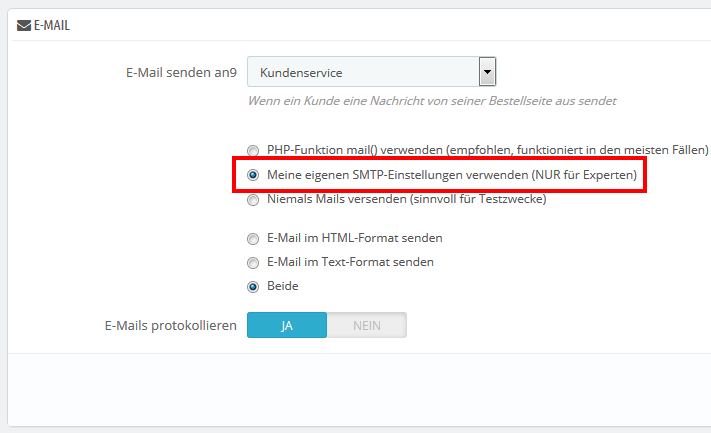
Task: Open the Kundenservice combo box field
Action: pos(363,72)
